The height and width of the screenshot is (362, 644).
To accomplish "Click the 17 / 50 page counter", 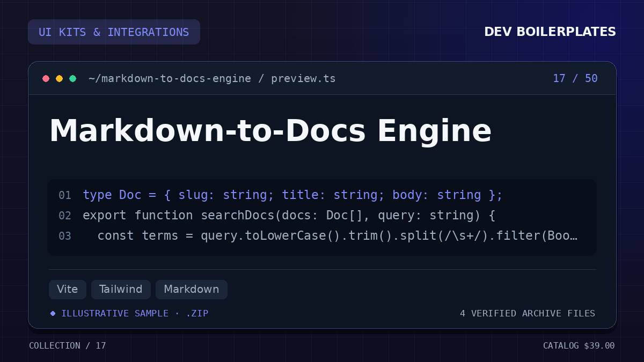I will [x=575, y=79].
